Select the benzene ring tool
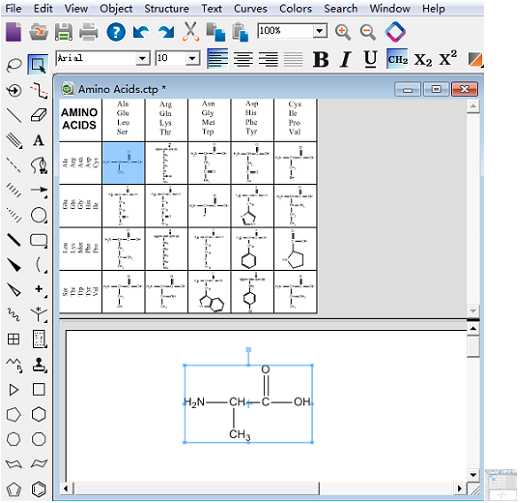This screenshot has height=503, width=520. (x=39, y=489)
